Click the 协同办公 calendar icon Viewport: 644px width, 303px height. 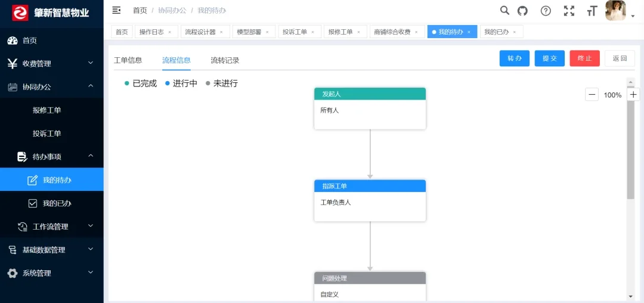[x=13, y=87]
